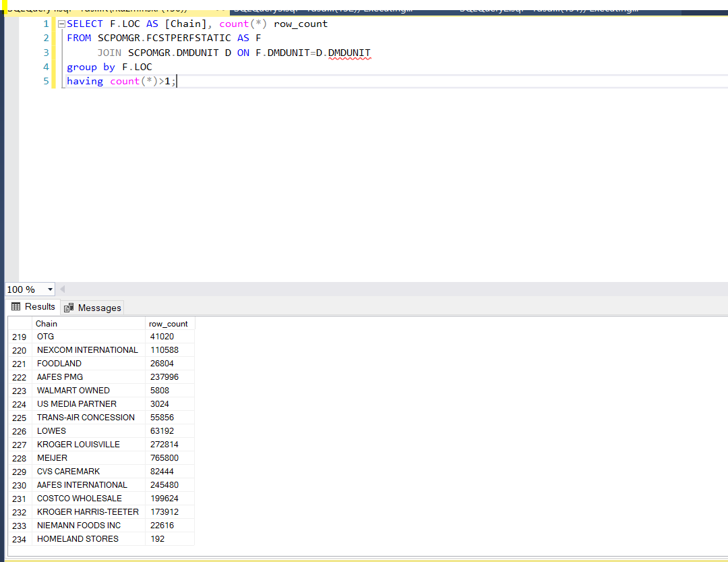Select row header 219

tap(19, 337)
